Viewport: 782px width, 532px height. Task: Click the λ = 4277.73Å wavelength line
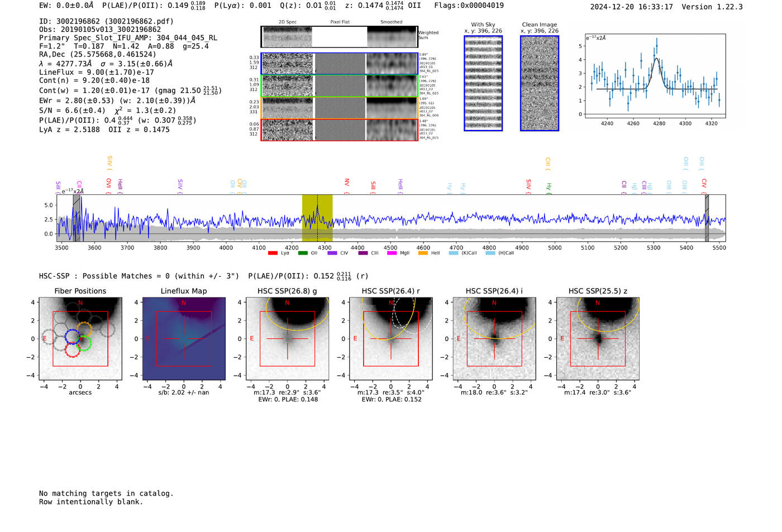pyautogui.click(x=106, y=64)
